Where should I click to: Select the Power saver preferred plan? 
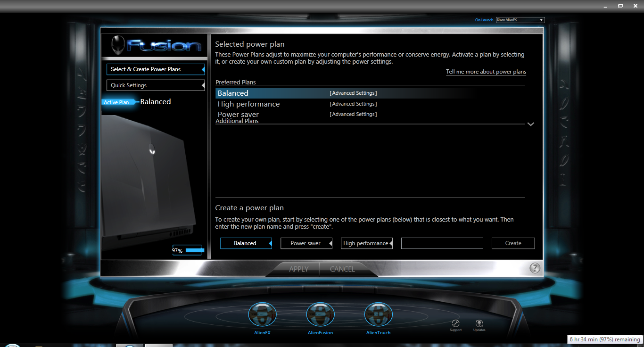[238, 115]
